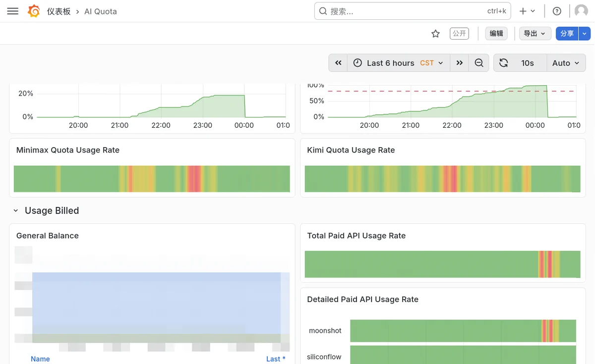Sort legend by Last column

coord(276,359)
